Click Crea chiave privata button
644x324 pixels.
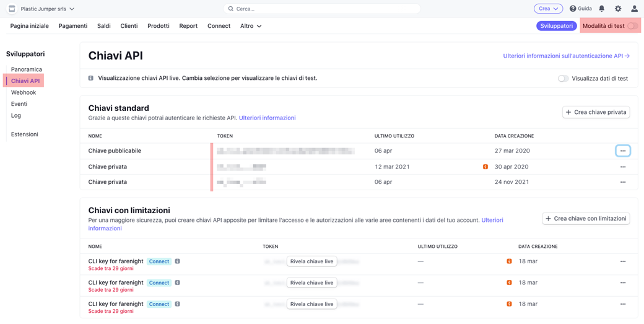click(596, 112)
